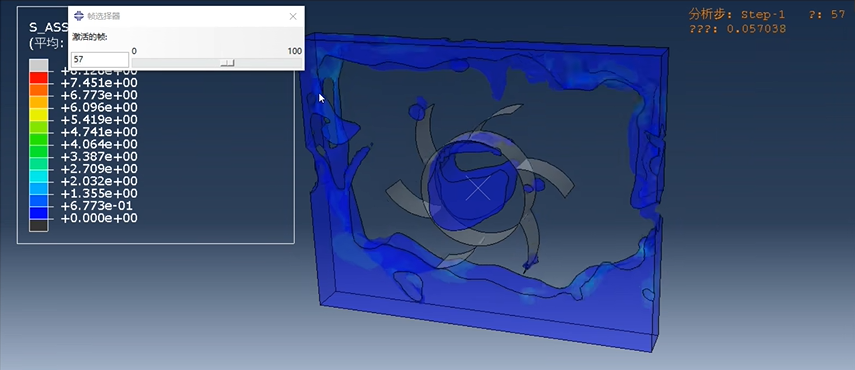The image size is (855, 370).
Task: Close the frame selector dialog
Action: pos(293,16)
